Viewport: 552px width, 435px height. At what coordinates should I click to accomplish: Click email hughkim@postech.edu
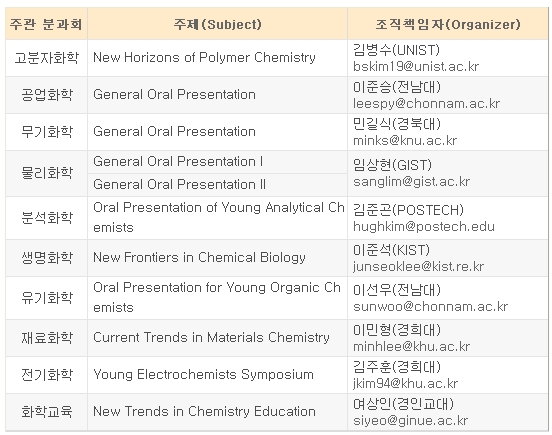tap(424, 226)
